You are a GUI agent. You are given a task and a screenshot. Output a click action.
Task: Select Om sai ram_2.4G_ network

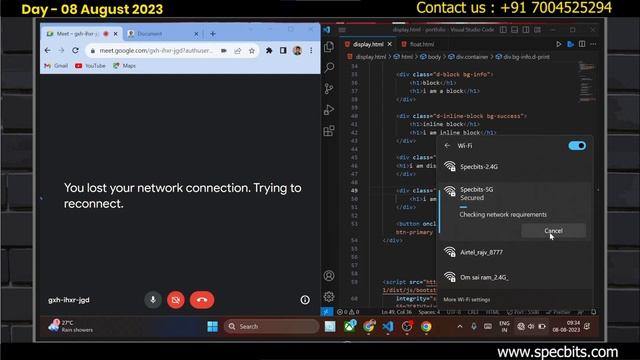click(x=515, y=277)
